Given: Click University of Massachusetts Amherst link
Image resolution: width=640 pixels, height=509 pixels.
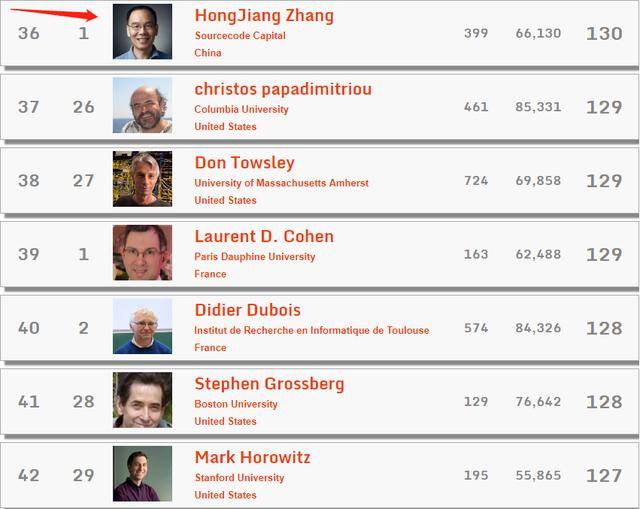Looking at the screenshot, I should [x=281, y=183].
